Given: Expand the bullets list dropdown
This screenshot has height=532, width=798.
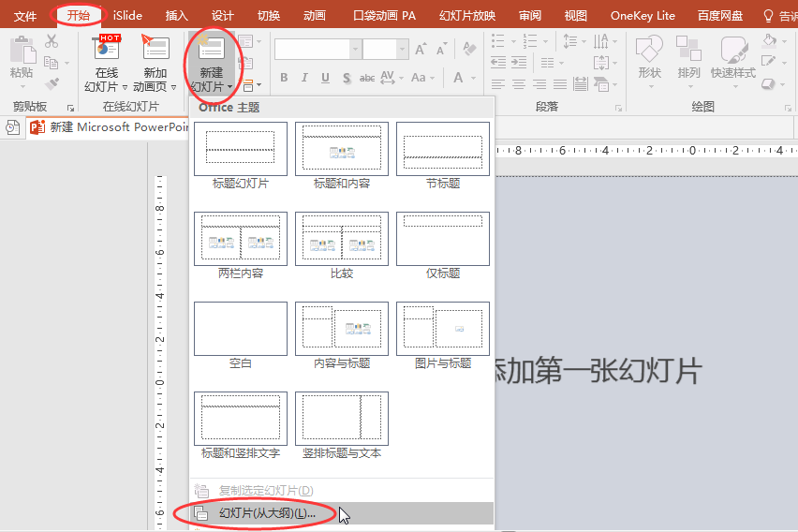Looking at the screenshot, I should (513, 41).
